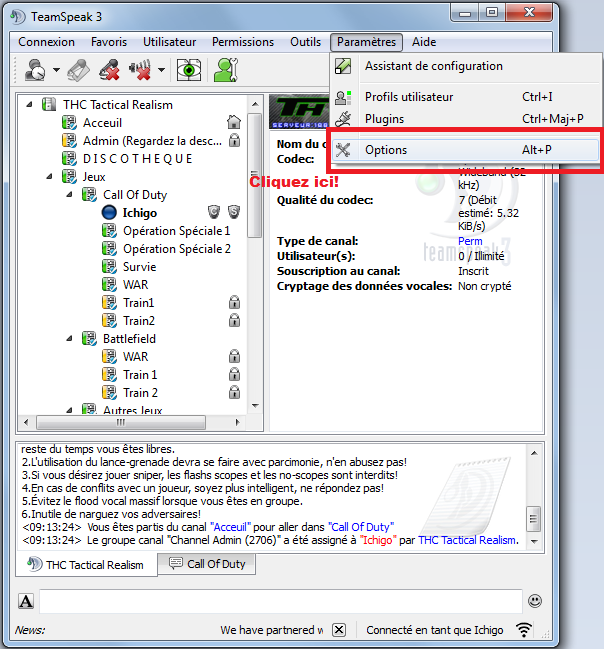The image size is (604, 649).
Task: Select the Acceuil channel
Action: pos(102,123)
